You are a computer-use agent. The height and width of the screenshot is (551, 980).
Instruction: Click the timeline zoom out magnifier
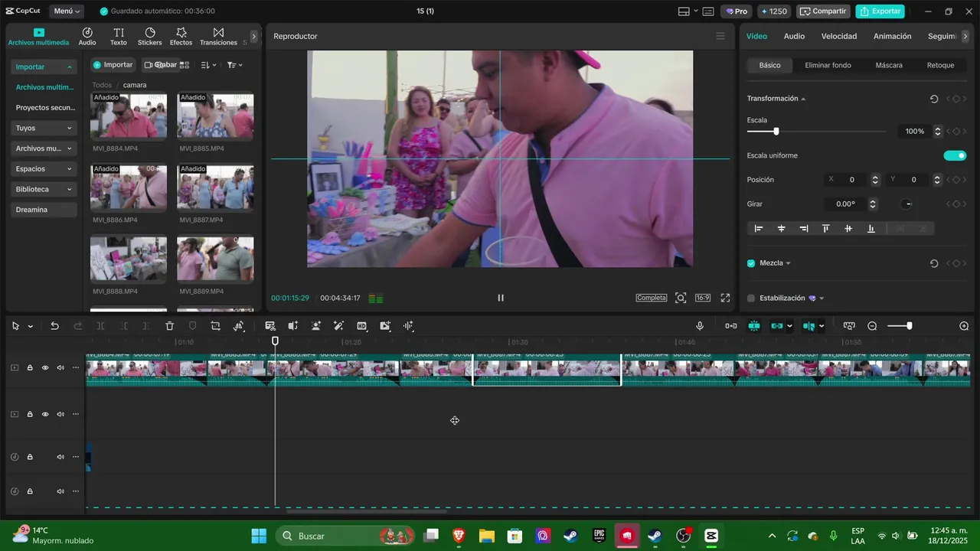point(872,326)
